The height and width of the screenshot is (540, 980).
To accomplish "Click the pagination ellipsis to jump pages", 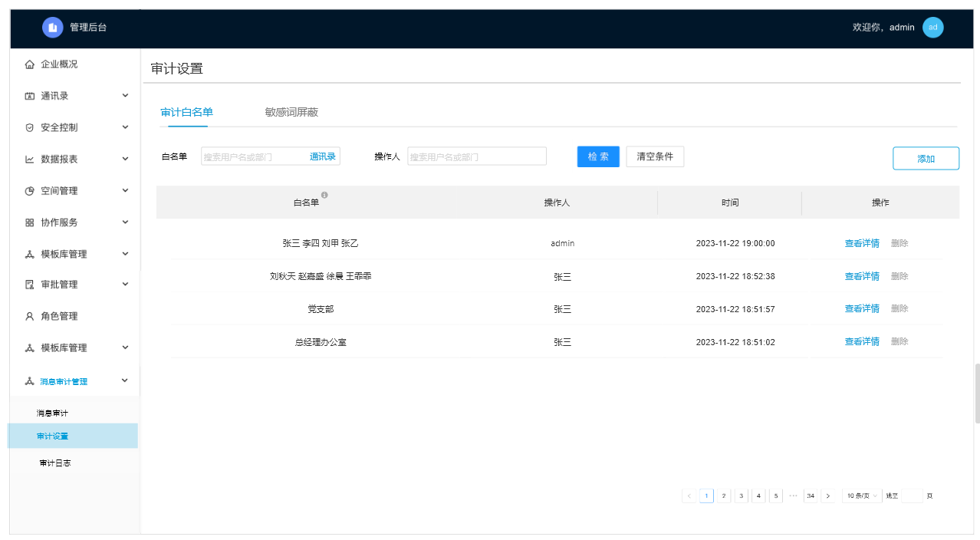I will pos(794,496).
